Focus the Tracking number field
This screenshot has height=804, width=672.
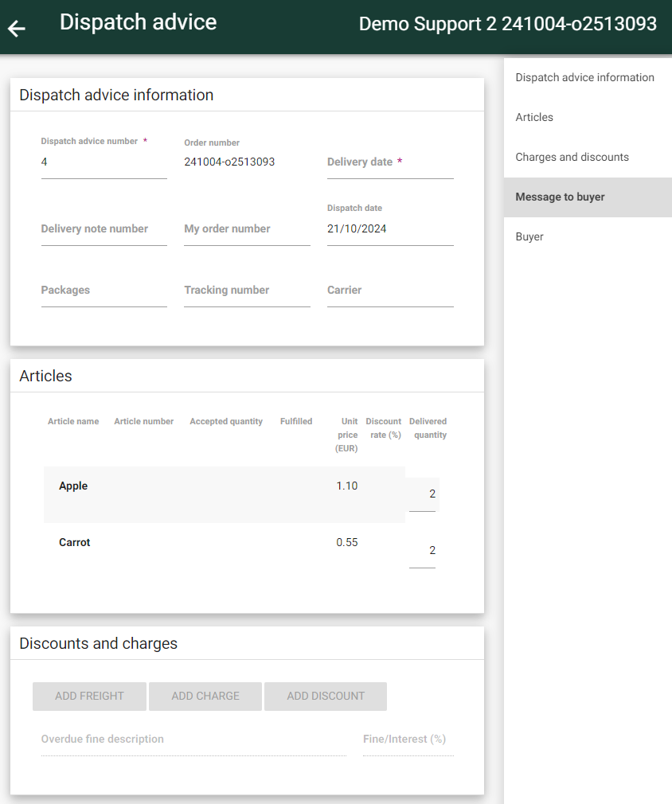(x=248, y=291)
